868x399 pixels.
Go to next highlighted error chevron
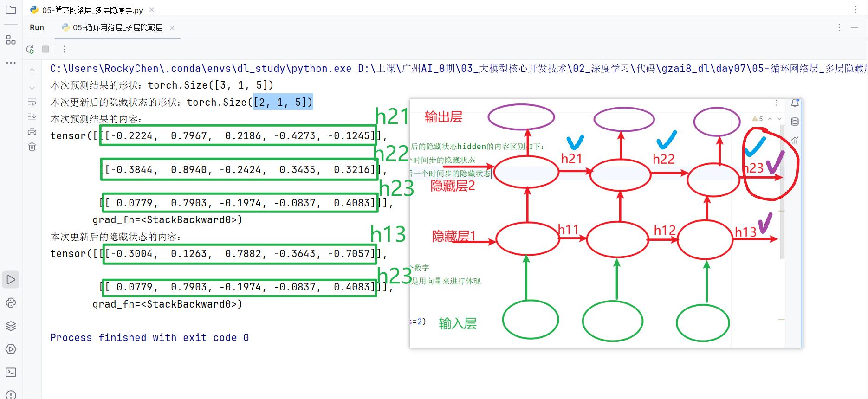tap(779, 119)
